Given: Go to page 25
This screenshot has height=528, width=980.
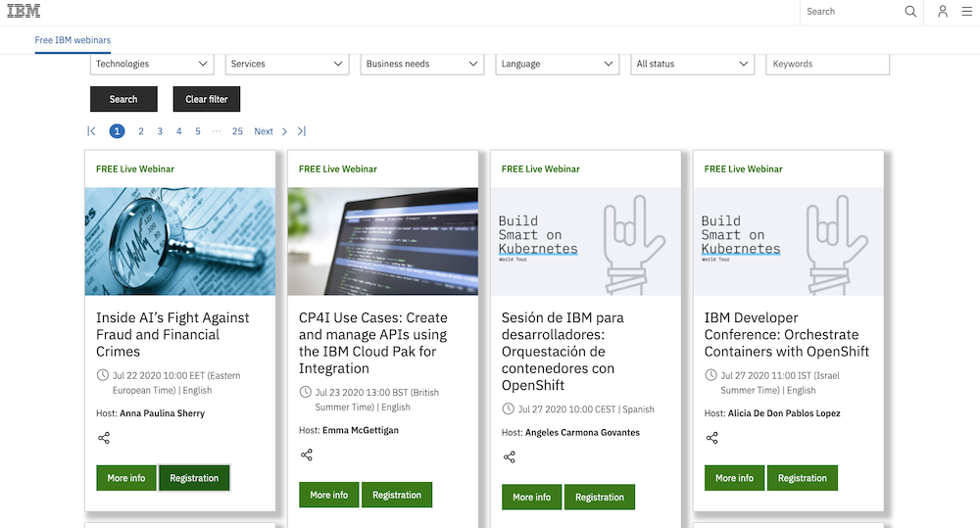Looking at the screenshot, I should [x=237, y=131].
